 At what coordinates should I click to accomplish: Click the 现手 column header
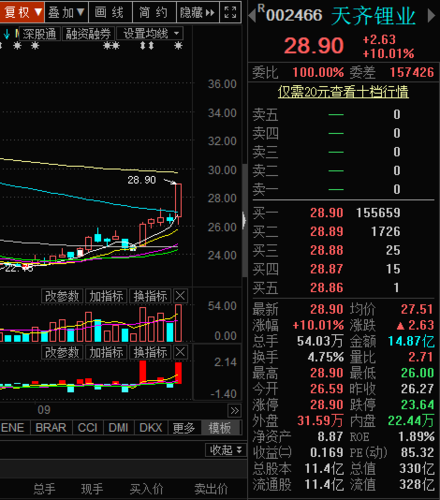tap(92, 489)
